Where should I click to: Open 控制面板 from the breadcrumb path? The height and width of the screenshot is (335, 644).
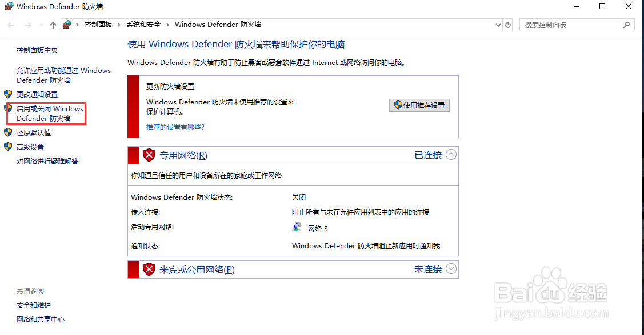click(98, 25)
